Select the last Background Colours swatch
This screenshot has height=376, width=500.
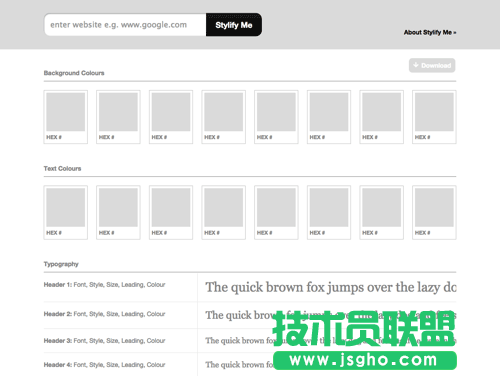[x=434, y=117]
